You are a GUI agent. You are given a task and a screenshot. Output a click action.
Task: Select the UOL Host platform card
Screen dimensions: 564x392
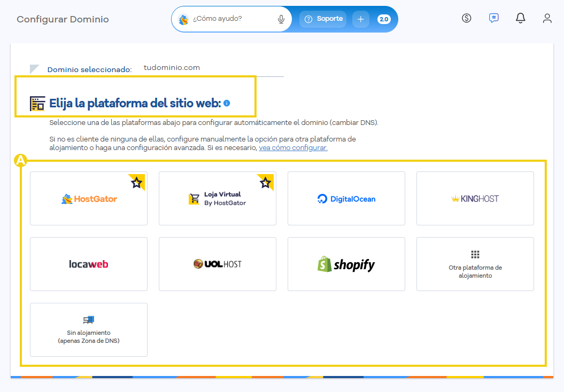coord(218,264)
